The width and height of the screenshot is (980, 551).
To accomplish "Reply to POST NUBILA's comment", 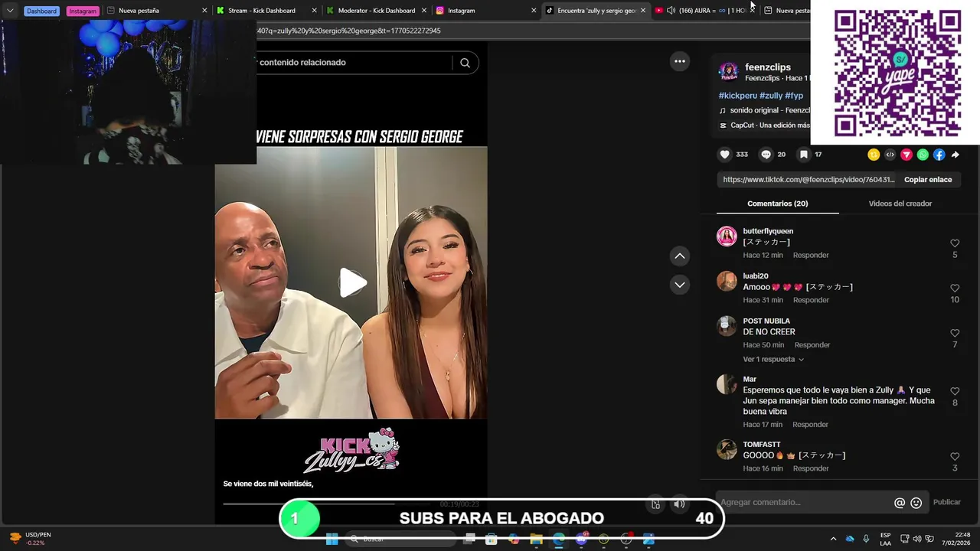I will [812, 345].
